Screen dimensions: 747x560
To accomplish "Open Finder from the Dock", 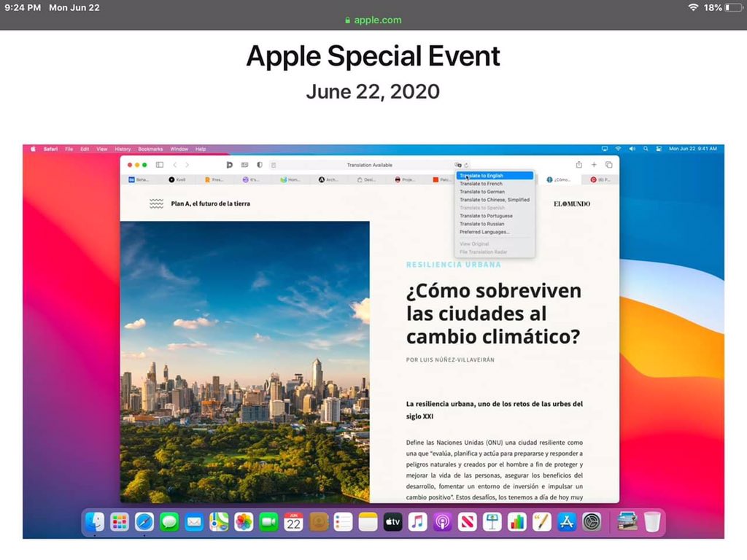I will 95,522.
